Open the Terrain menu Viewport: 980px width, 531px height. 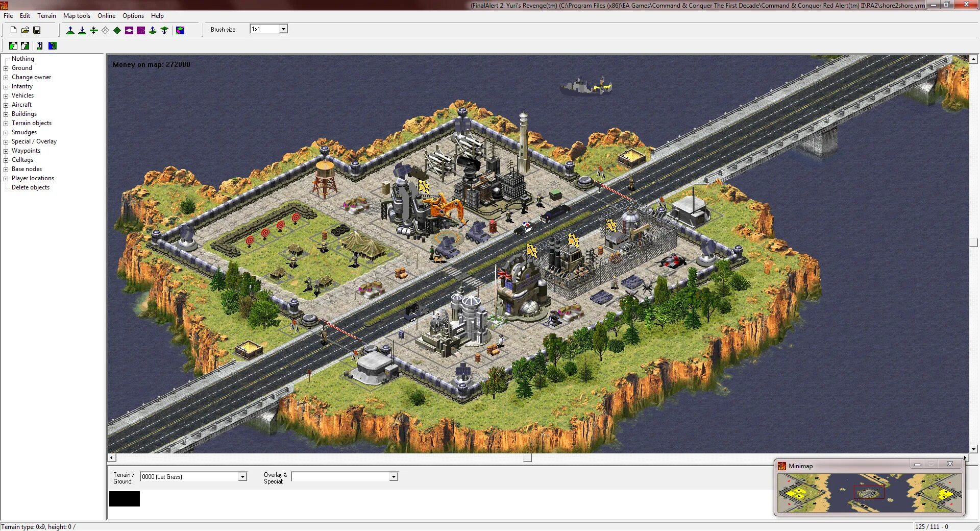46,16
